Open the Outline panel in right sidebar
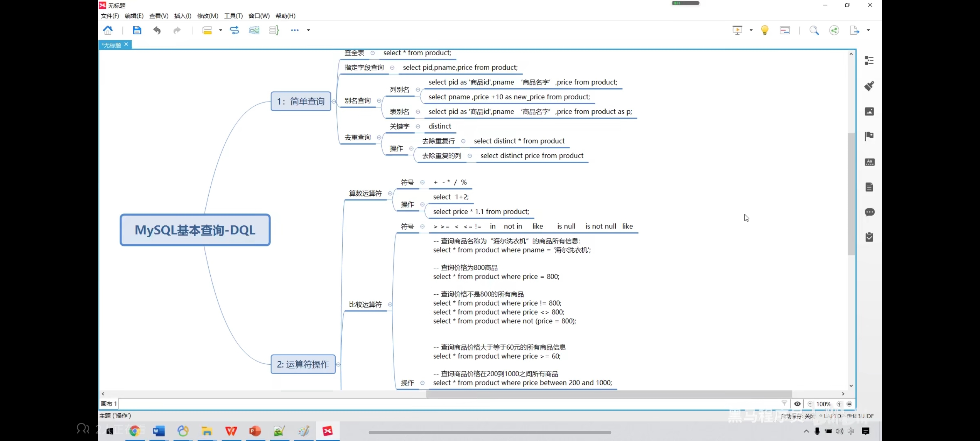This screenshot has width=980, height=441. pos(869,61)
